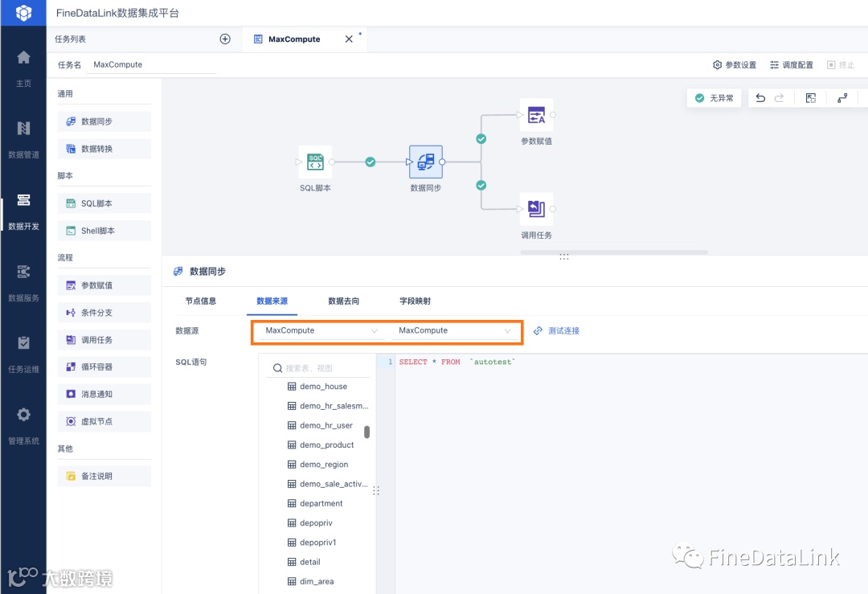This screenshot has width=868, height=594.
Task: Open 参数设置 settings
Action: 734,65
